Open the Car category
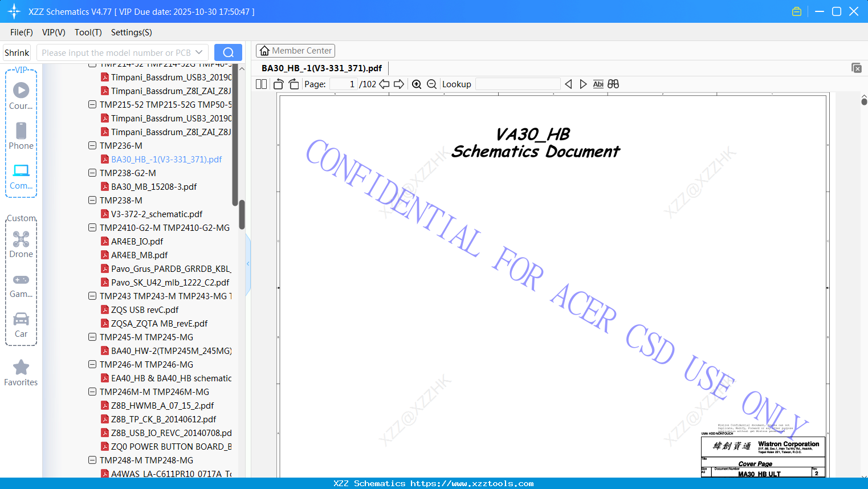868x489 pixels. tap(21, 324)
